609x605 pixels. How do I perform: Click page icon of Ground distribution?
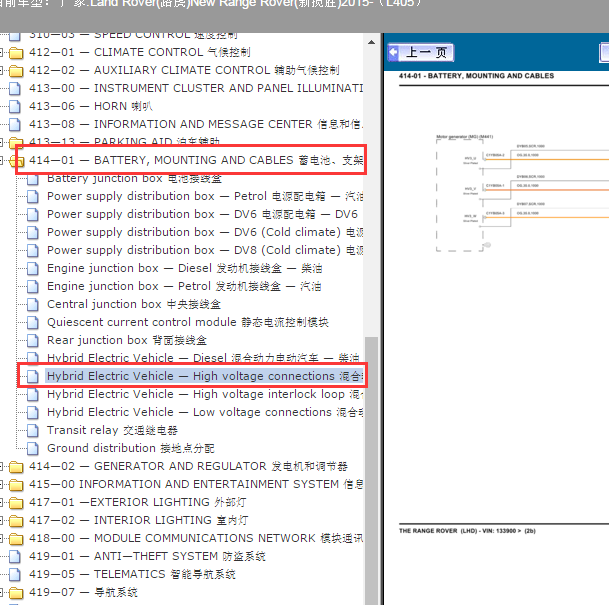[33, 449]
